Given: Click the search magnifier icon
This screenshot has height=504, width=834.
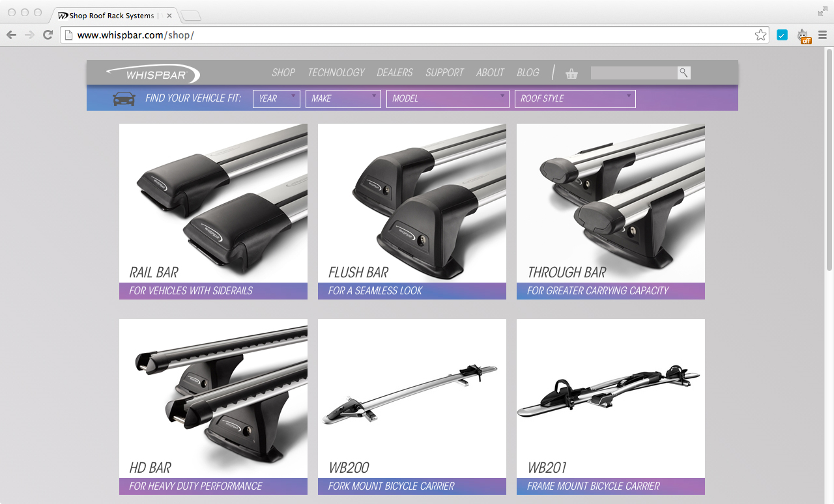Looking at the screenshot, I should point(683,73).
